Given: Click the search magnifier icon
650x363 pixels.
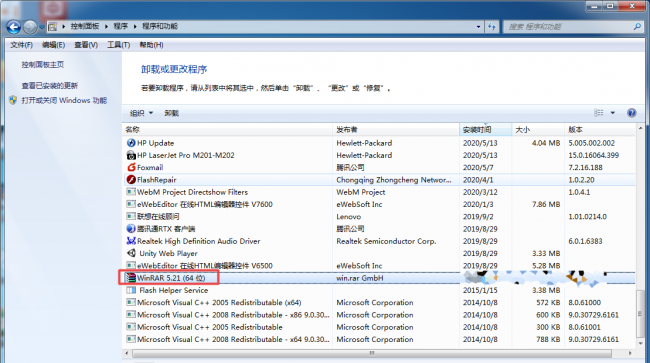Looking at the screenshot, I should tap(637, 27).
